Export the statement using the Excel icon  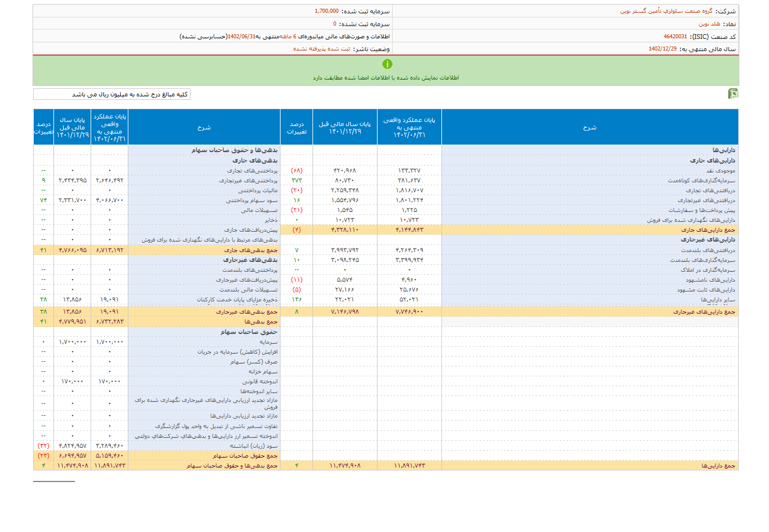point(734,94)
